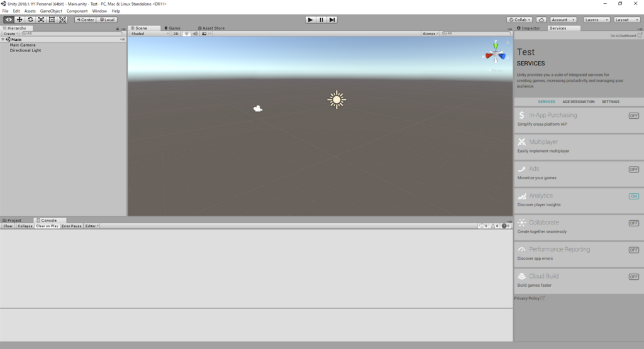This screenshot has height=349, width=644.
Task: Toggle console Collapse option
Action: tap(25, 226)
